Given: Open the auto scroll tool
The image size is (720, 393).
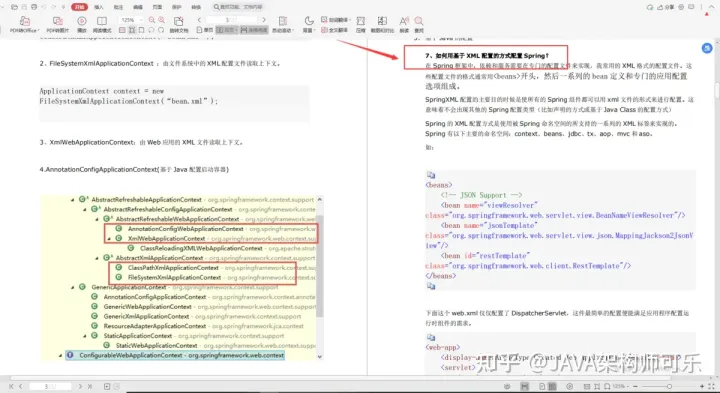Looking at the screenshot, I should 282,24.
